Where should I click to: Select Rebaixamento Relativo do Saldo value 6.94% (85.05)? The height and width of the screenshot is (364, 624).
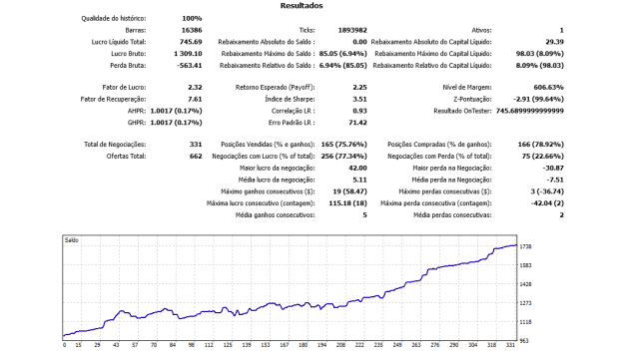coord(343,66)
